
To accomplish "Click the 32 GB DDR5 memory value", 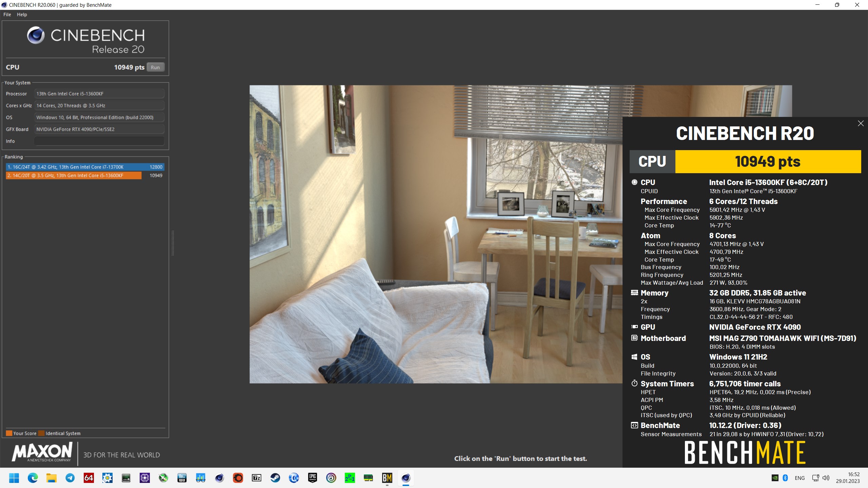I will click(757, 293).
